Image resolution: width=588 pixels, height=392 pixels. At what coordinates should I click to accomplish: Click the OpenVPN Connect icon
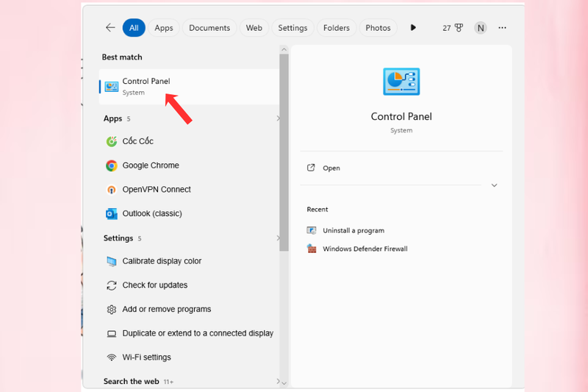pos(112,190)
